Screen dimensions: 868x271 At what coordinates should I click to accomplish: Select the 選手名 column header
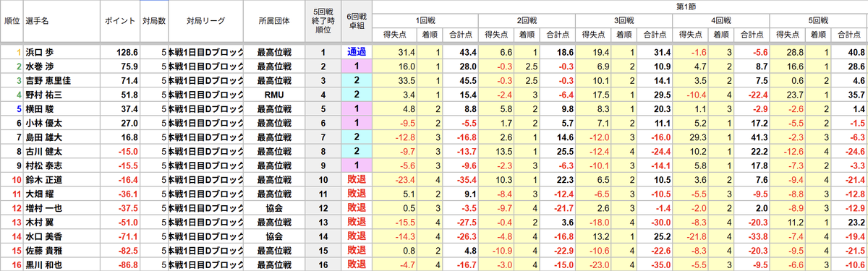(61, 22)
